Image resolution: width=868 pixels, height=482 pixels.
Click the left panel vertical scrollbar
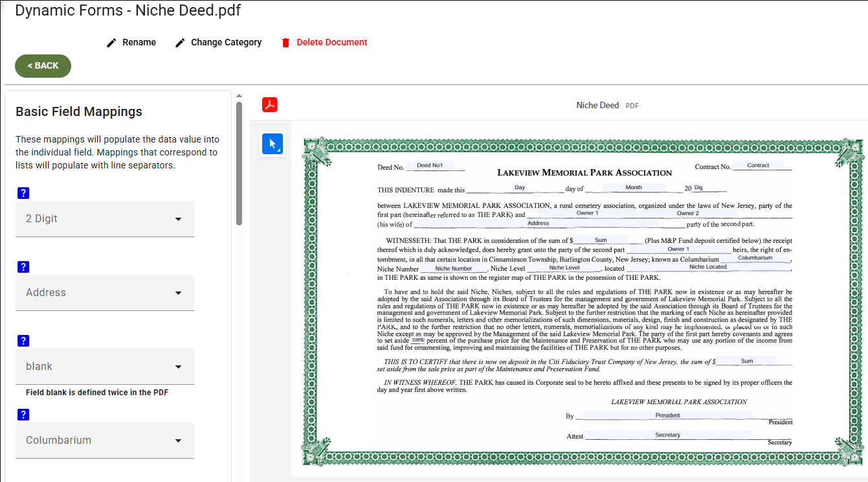click(x=239, y=162)
